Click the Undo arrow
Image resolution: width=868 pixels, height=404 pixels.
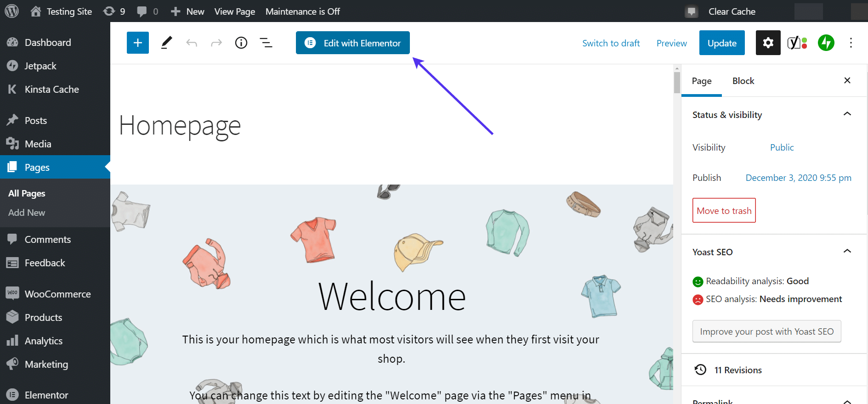(x=192, y=43)
